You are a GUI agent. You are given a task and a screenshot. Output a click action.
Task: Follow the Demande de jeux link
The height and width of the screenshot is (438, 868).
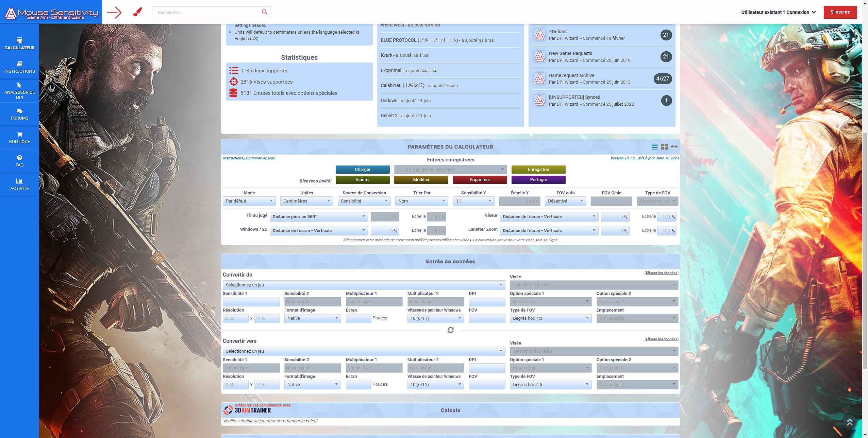(260, 158)
